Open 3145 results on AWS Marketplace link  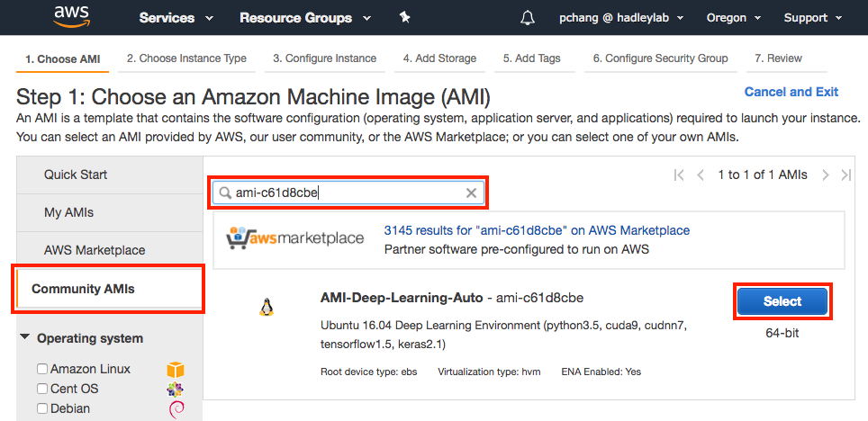(x=537, y=230)
